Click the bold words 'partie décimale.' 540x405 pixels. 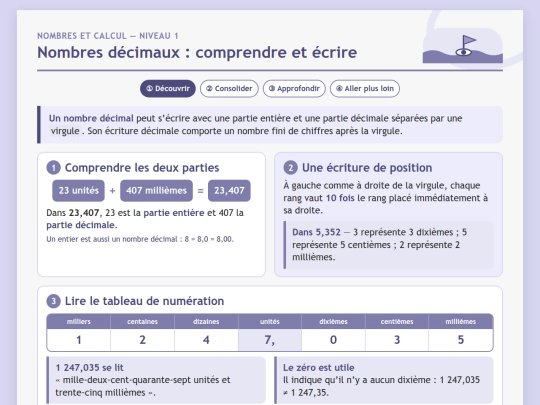[x=82, y=225]
